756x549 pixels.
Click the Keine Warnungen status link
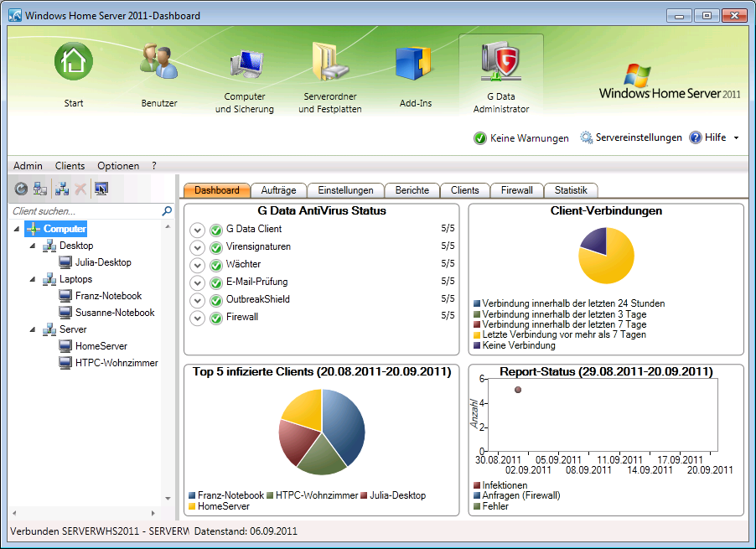click(520, 138)
